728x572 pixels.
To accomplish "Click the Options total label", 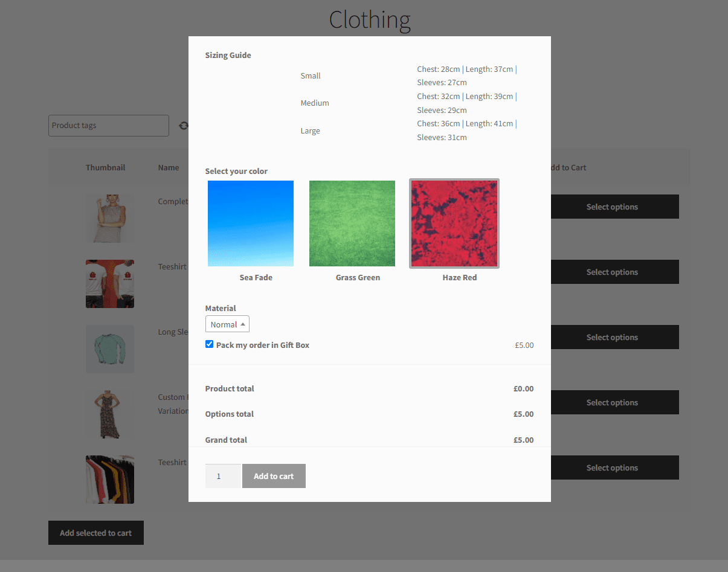I will [230, 414].
